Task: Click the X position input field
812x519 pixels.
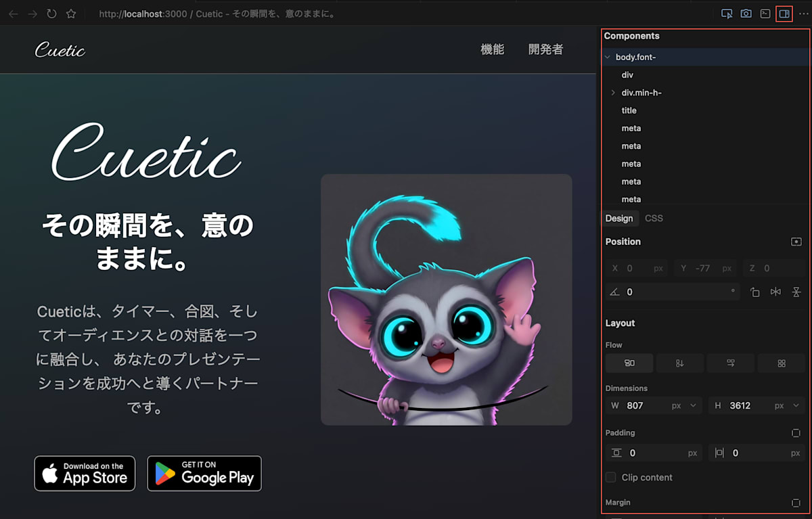Action: pos(636,269)
